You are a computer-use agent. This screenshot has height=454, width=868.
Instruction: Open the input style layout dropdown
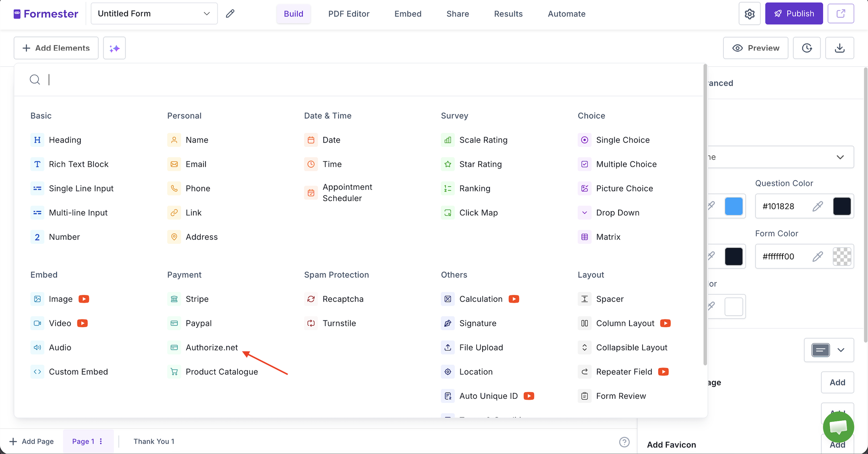tap(829, 350)
